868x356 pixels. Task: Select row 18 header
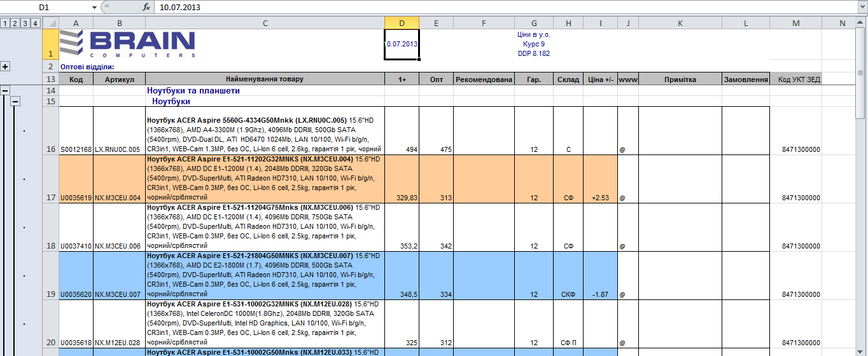click(51, 228)
